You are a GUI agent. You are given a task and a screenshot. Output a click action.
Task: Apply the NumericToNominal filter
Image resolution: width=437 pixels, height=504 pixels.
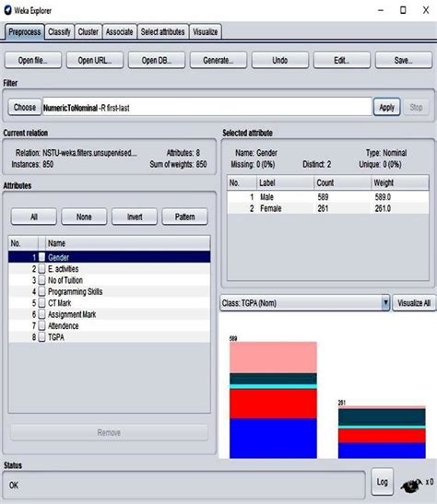(386, 107)
